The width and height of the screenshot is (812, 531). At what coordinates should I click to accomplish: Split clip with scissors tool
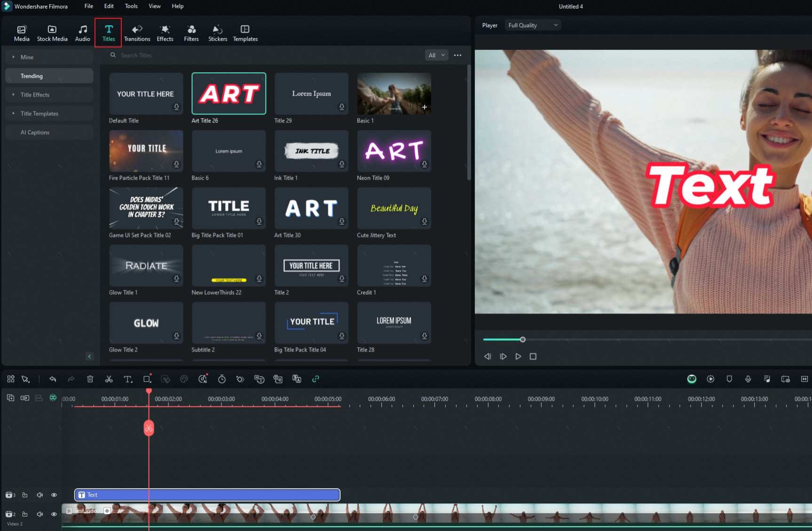tap(109, 379)
